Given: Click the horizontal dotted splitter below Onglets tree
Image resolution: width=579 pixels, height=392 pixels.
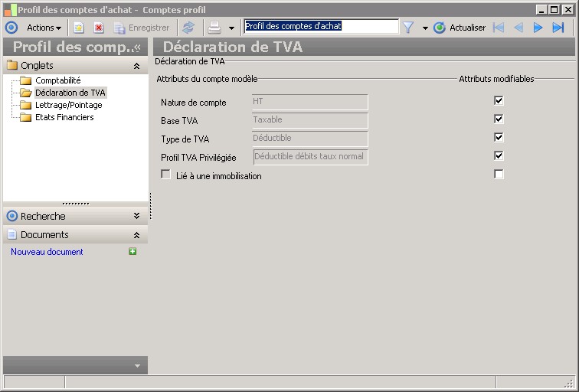Looking at the screenshot, I should coord(76,204).
